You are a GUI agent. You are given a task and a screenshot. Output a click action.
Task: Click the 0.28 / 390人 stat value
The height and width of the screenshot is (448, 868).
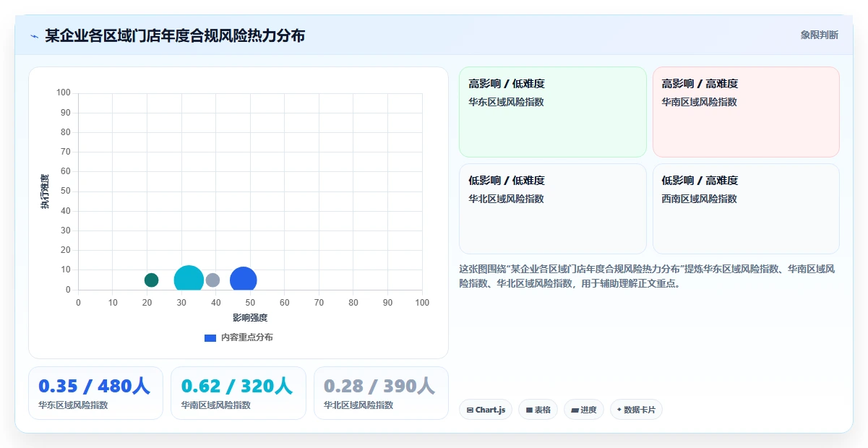click(379, 386)
